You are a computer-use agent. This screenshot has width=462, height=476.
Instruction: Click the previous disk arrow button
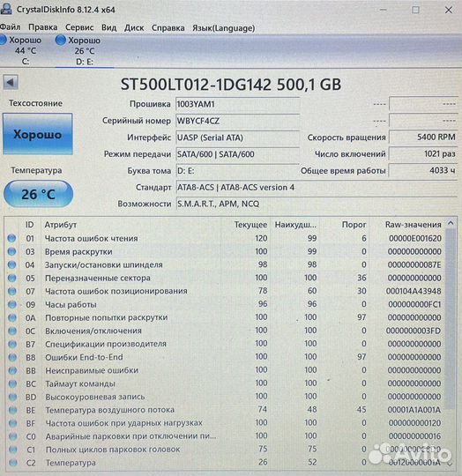11,82
